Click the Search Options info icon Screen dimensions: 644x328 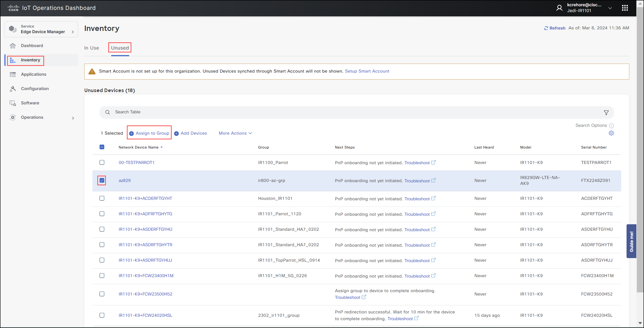click(611, 126)
